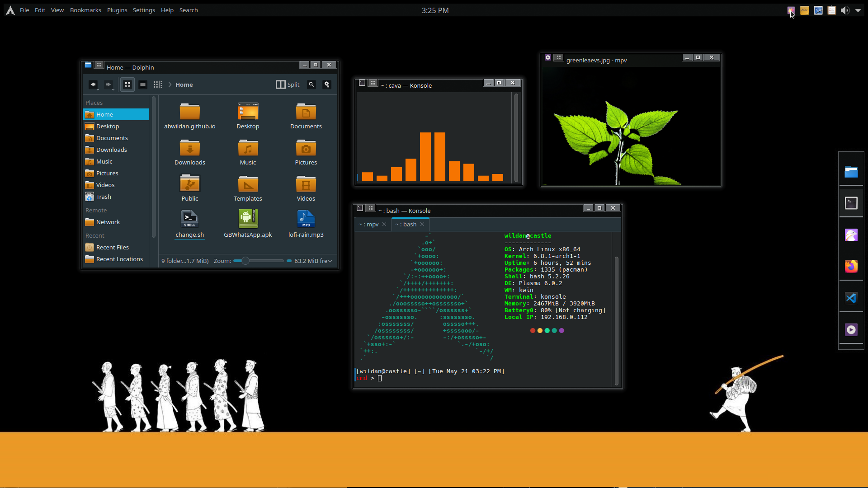Open the Plugins menu
This screenshot has width=868, height=488.
click(x=117, y=10)
